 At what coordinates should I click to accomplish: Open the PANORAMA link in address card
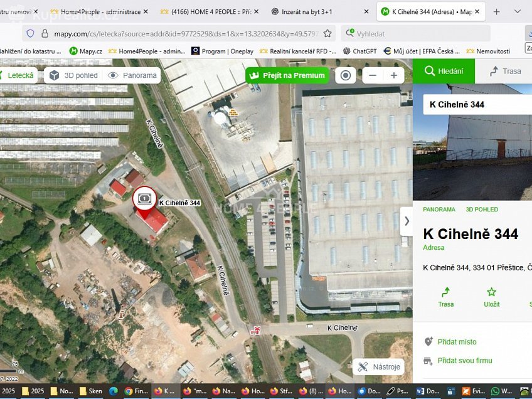pos(439,210)
